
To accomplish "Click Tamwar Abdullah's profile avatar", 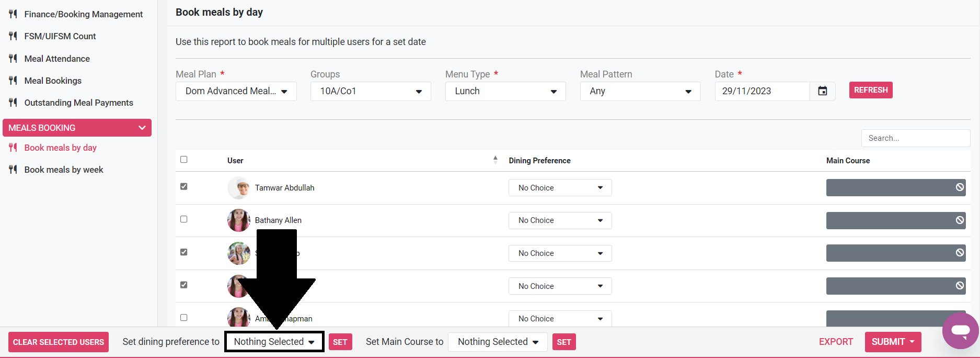I will coord(239,188).
